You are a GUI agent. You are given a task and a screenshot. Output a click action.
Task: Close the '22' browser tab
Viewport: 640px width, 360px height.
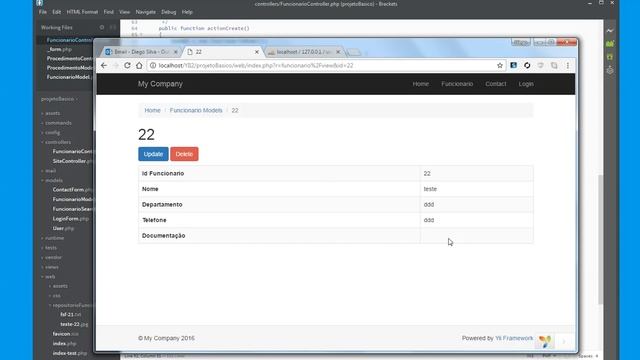257,52
